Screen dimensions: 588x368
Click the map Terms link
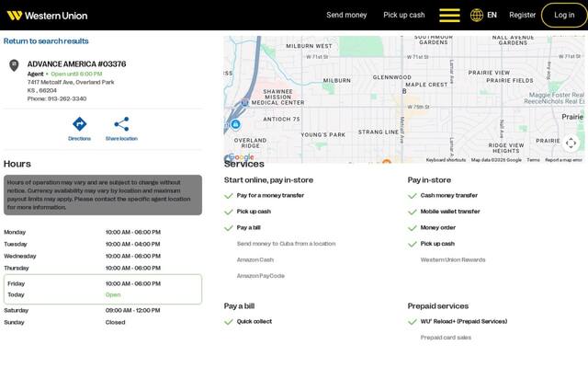(x=533, y=160)
